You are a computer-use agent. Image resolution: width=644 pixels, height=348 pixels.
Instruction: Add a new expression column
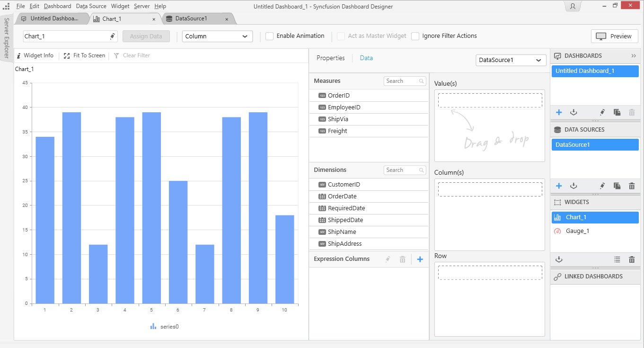(x=420, y=259)
